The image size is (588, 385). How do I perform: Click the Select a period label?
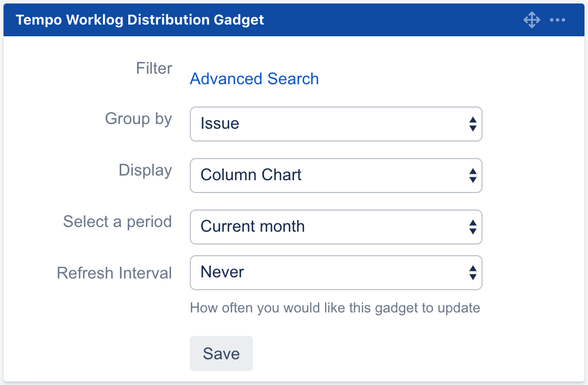(x=117, y=222)
